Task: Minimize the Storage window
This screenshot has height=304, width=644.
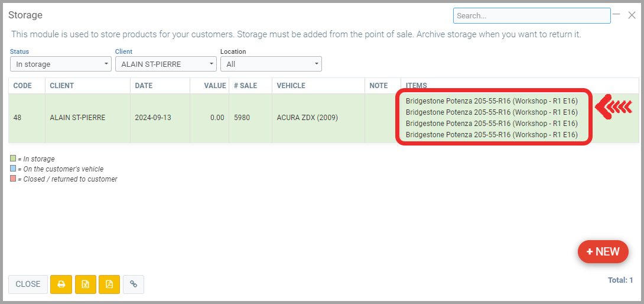Action: [x=616, y=14]
